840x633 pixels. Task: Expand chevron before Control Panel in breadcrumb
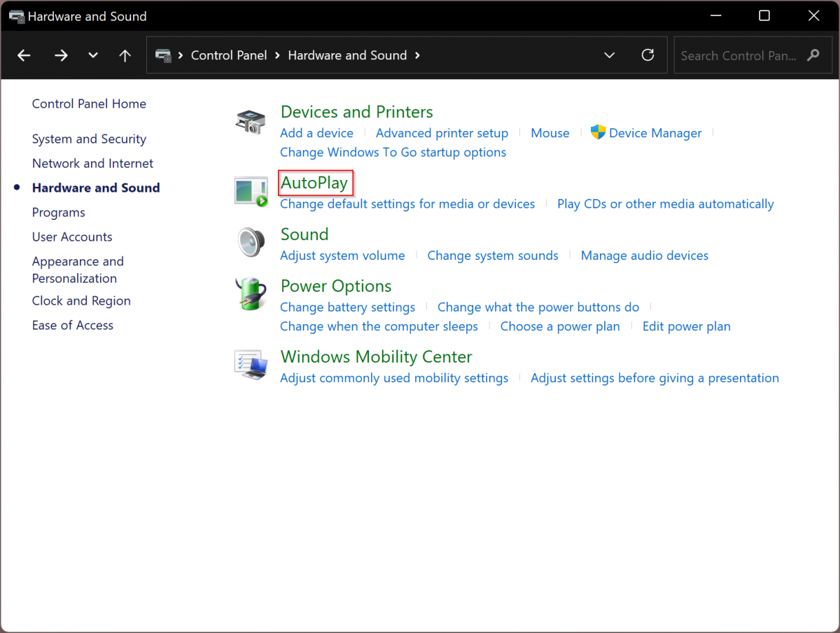181,55
